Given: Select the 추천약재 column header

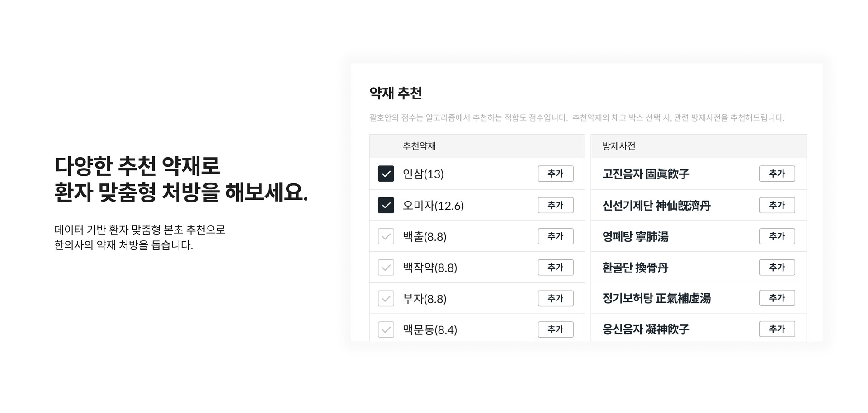Looking at the screenshot, I should (419, 146).
